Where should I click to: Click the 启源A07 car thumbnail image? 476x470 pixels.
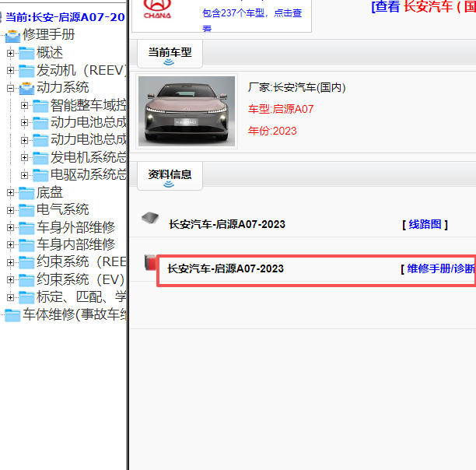[187, 111]
